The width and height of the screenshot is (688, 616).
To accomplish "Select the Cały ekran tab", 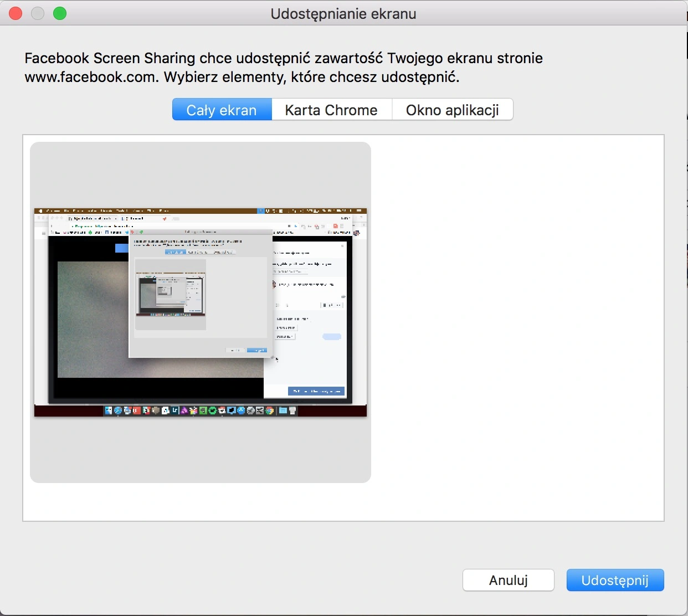I will pos(222,110).
